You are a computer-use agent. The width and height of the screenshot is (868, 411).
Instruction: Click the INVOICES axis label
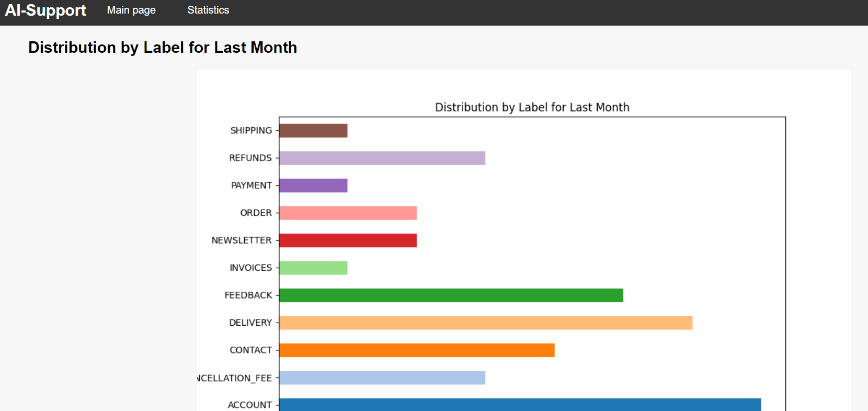pos(251,268)
